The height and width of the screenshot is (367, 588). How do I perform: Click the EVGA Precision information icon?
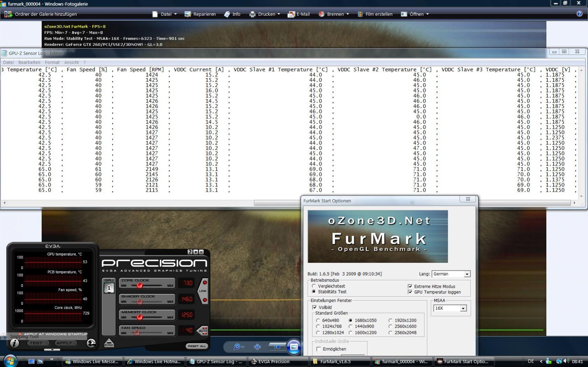[x=14, y=343]
